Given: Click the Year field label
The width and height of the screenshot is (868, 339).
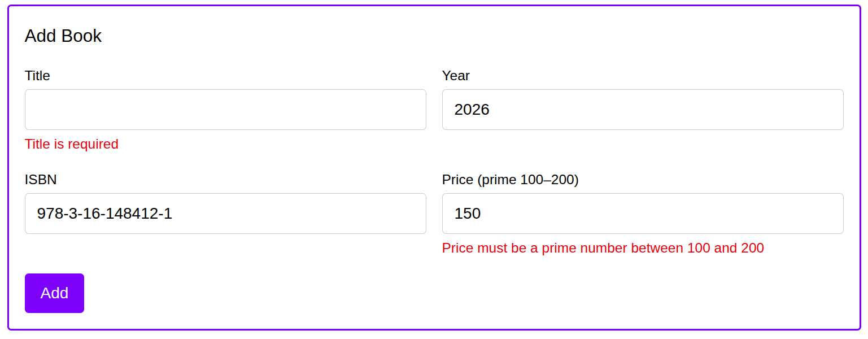Looking at the screenshot, I should (x=456, y=76).
